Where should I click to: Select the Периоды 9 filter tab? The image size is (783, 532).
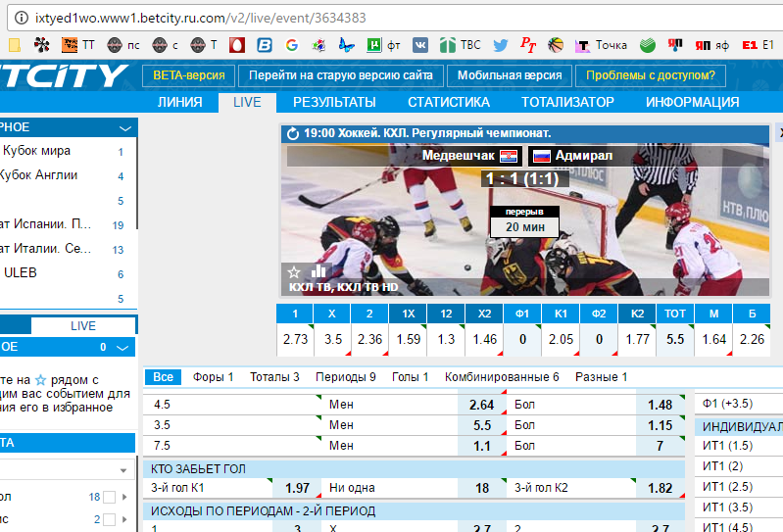(345, 377)
